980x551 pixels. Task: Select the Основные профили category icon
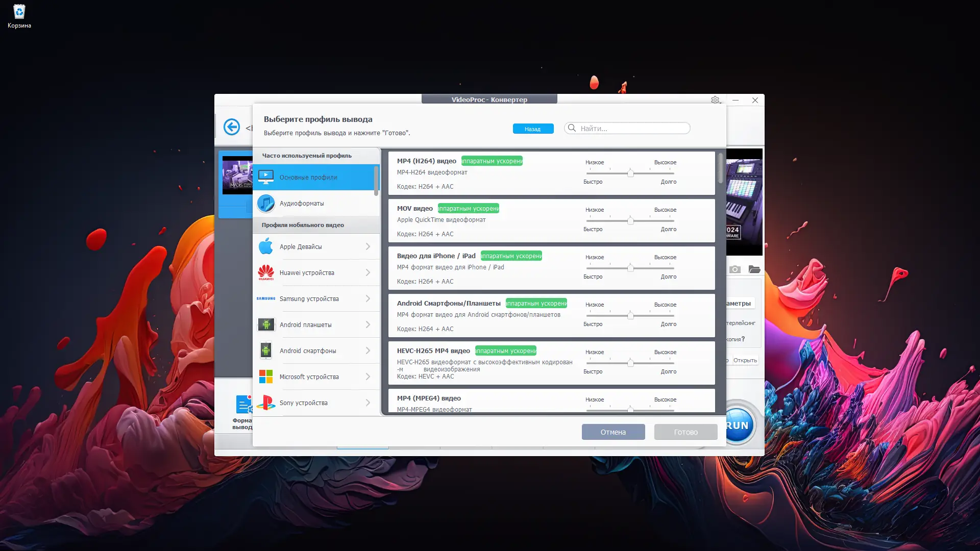[x=266, y=177]
